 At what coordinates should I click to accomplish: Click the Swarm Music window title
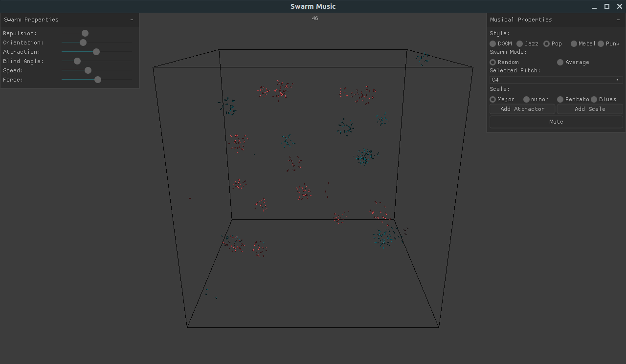point(313,6)
